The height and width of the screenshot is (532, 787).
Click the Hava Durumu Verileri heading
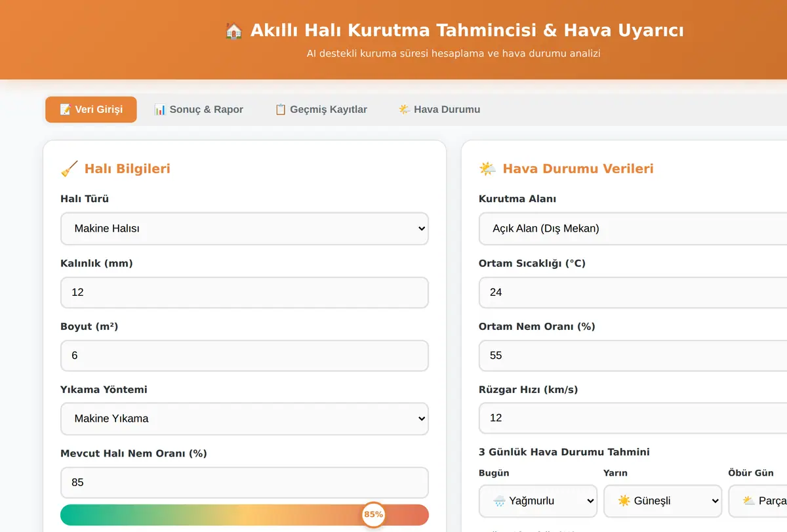click(x=578, y=169)
